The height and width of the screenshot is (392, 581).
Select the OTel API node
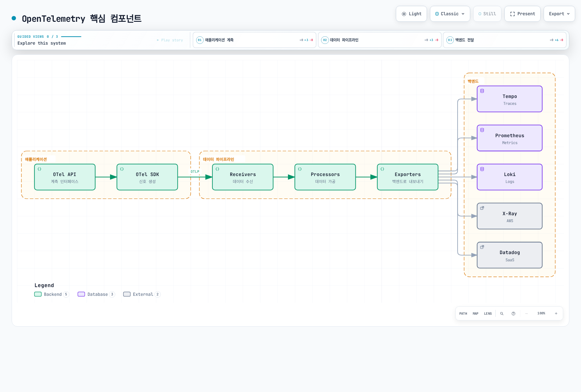click(65, 177)
